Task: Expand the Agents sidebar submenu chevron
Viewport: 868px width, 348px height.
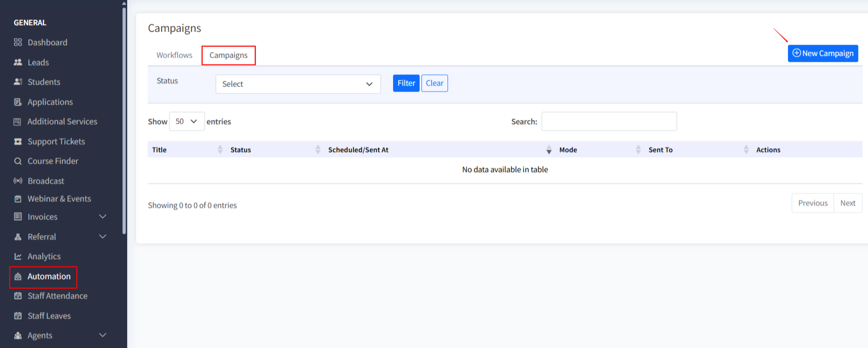Action: click(x=103, y=335)
